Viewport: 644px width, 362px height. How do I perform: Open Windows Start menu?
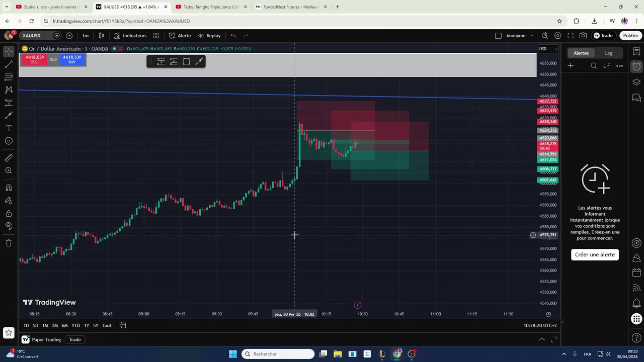tap(233, 354)
